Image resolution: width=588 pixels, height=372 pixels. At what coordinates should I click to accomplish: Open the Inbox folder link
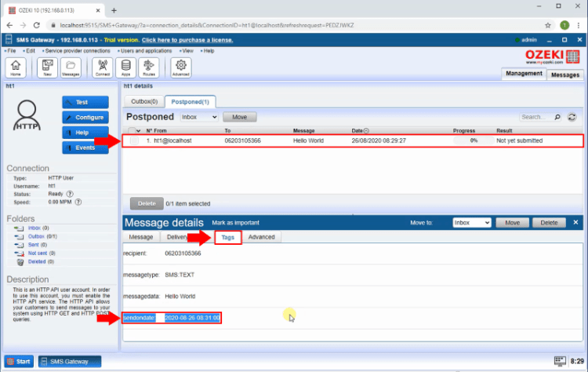click(34, 228)
